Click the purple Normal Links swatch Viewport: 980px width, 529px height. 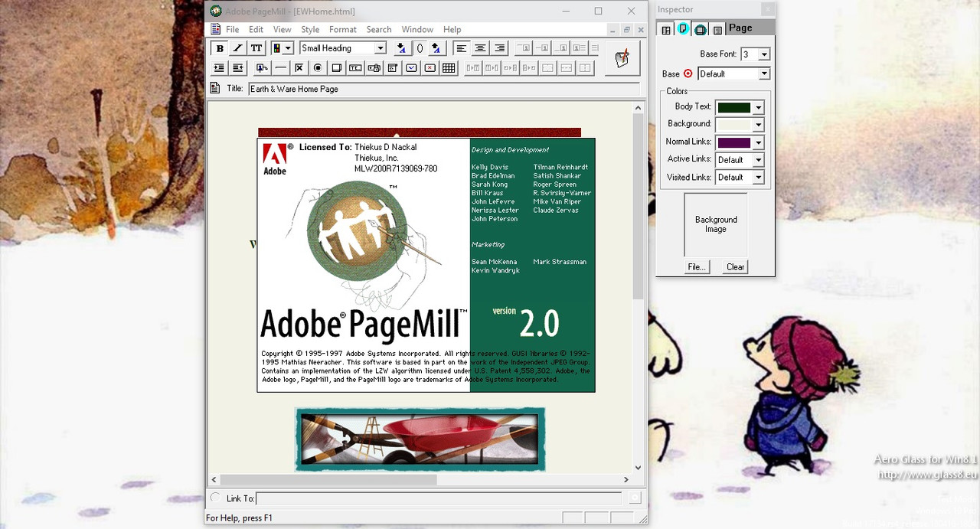point(733,142)
